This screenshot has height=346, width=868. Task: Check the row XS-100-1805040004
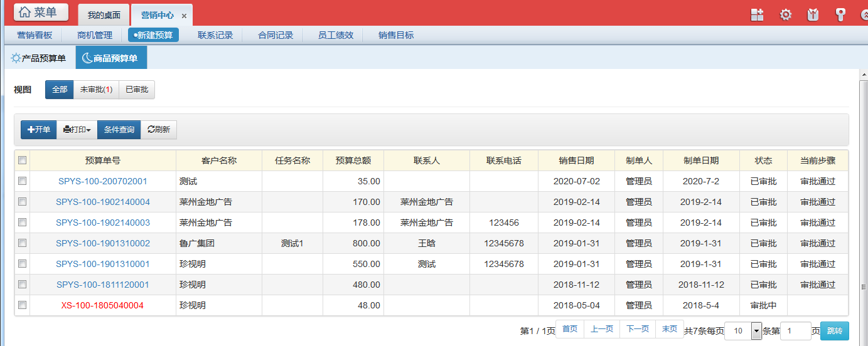[x=22, y=305]
